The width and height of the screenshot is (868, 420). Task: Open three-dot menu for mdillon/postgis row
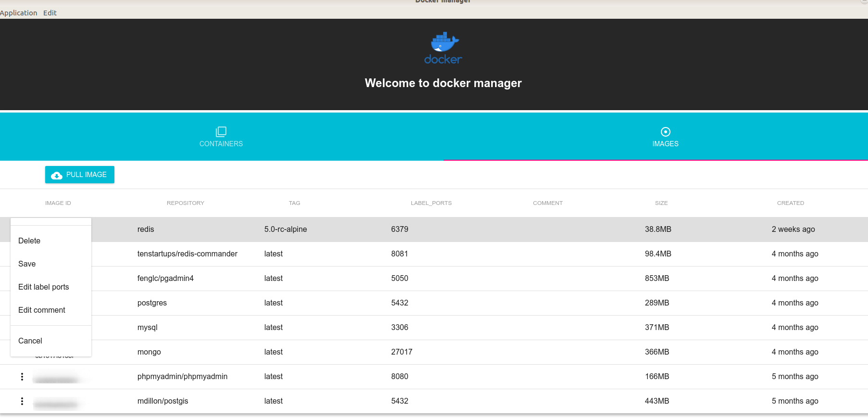pyautogui.click(x=22, y=401)
